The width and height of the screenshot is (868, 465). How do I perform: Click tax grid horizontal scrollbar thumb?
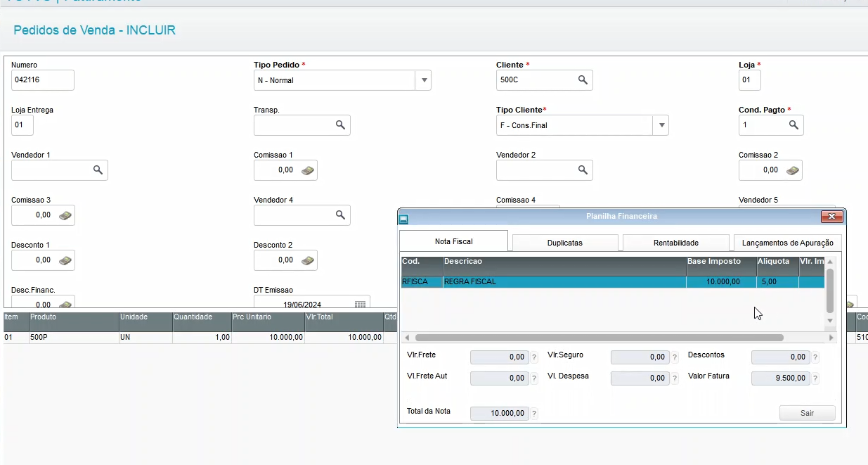(599, 338)
